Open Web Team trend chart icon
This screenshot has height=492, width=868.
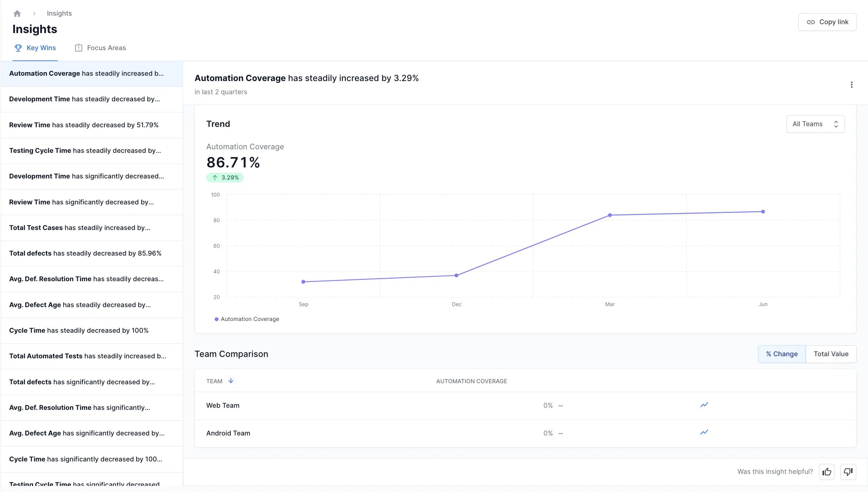click(x=704, y=405)
